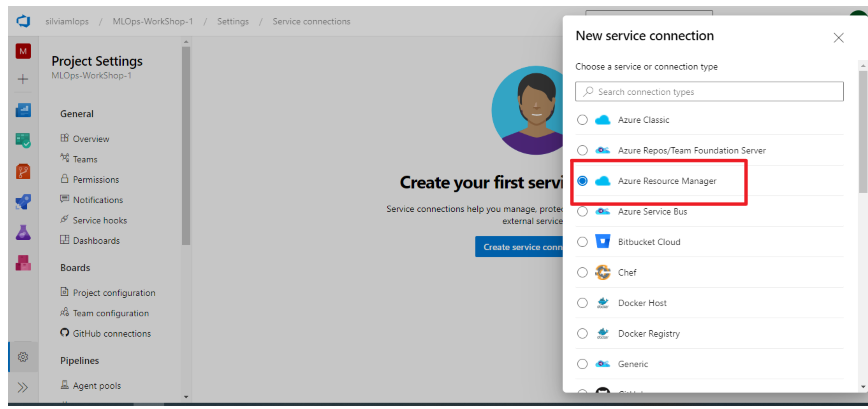
Task: Click the Docker Host whale icon
Action: coord(602,303)
